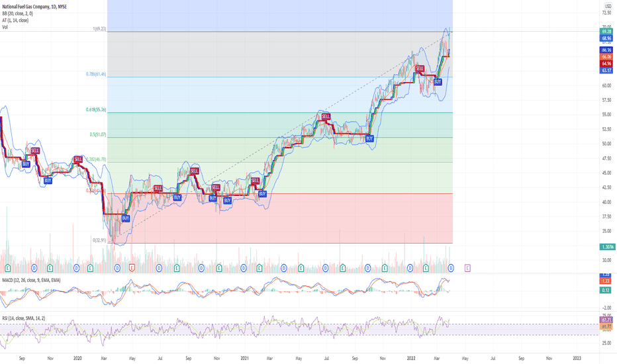Click the 1.307M volume label
This screenshot has width=617, height=364.
pyautogui.click(x=606, y=247)
